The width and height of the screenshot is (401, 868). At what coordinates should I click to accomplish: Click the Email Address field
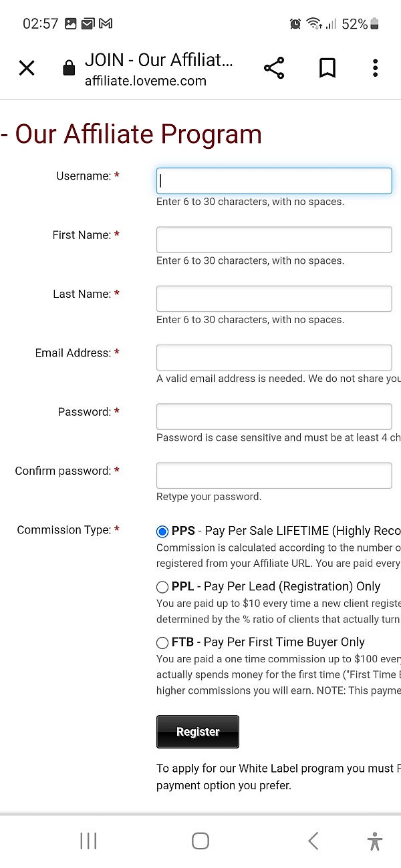point(274,358)
